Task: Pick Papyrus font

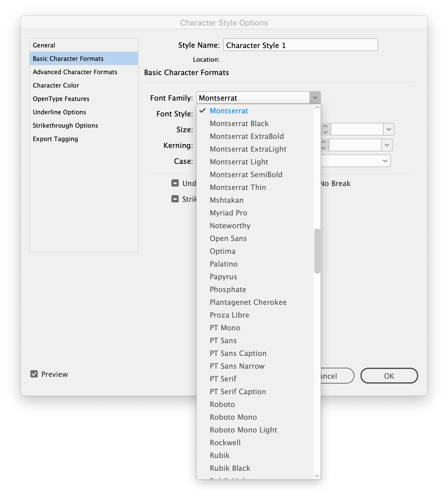Action: pos(255,277)
